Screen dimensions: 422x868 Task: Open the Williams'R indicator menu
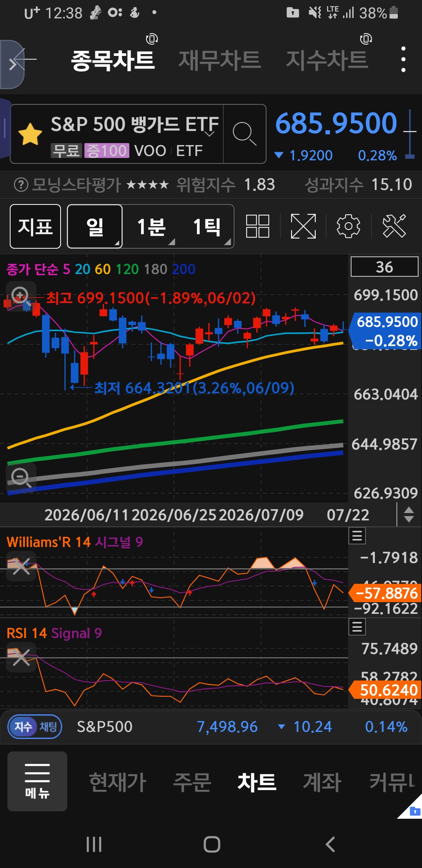click(x=357, y=536)
